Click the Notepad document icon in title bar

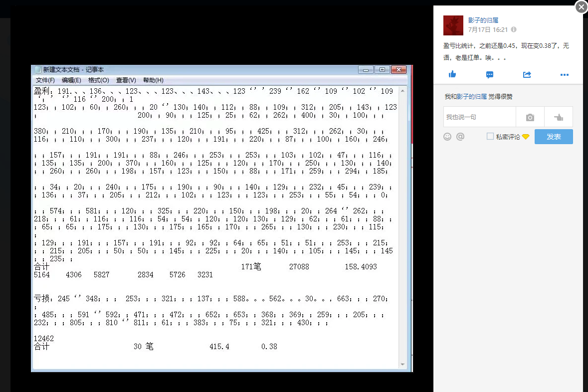(37, 69)
